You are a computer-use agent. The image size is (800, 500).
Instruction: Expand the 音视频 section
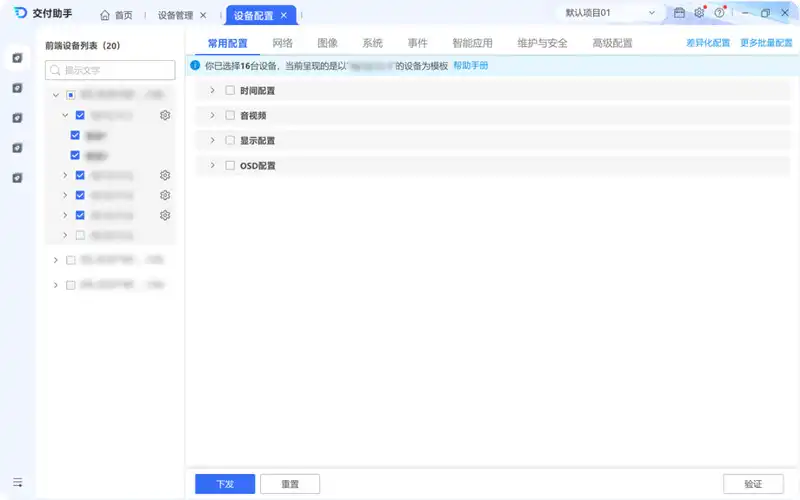213,115
